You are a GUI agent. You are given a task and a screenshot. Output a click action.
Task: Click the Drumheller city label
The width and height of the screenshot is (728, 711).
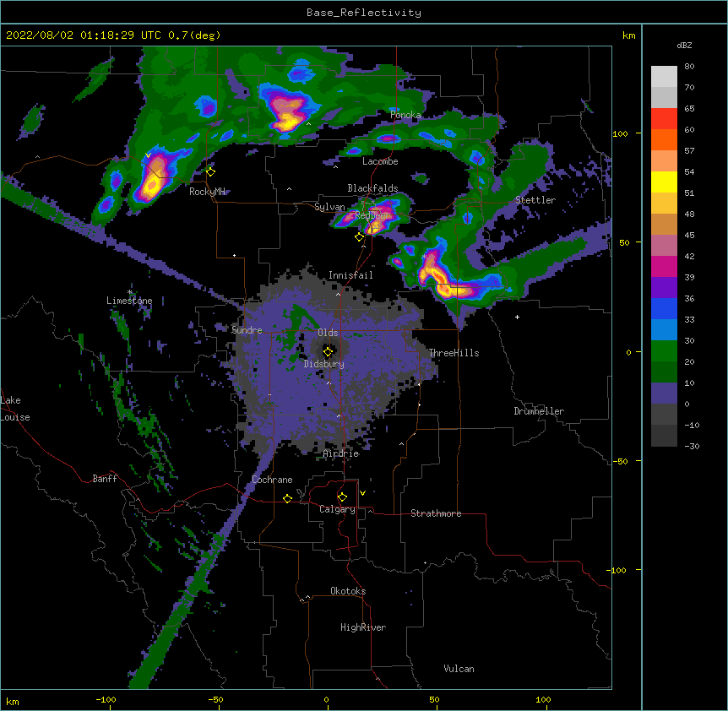[x=539, y=411]
